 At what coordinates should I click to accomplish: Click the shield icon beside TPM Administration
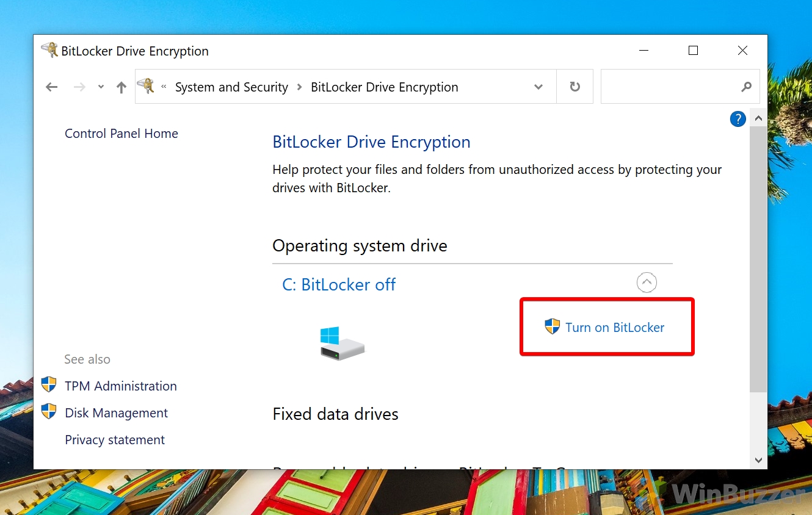(49, 385)
